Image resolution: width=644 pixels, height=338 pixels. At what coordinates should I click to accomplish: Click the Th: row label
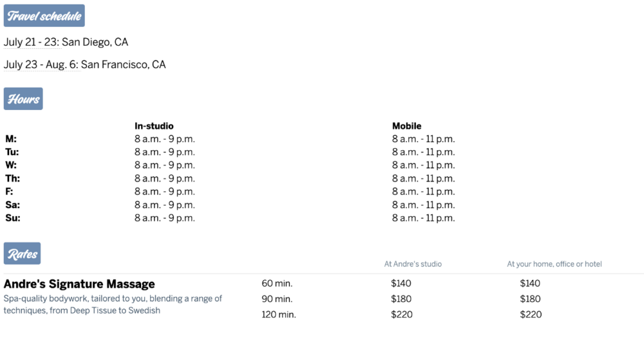click(x=12, y=178)
